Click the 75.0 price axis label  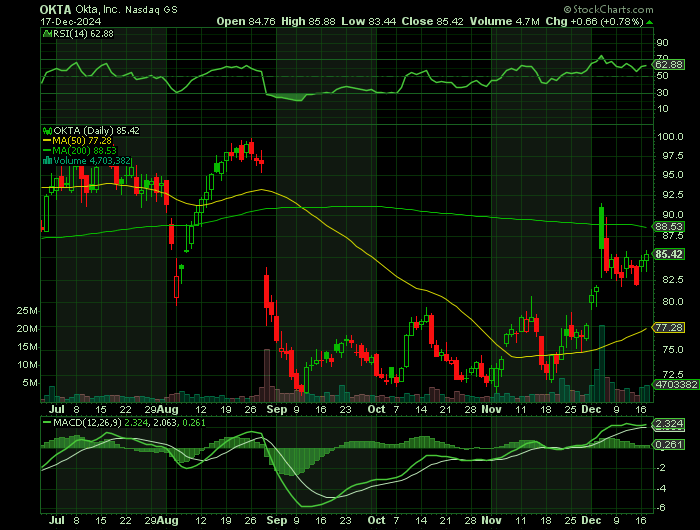(x=672, y=350)
